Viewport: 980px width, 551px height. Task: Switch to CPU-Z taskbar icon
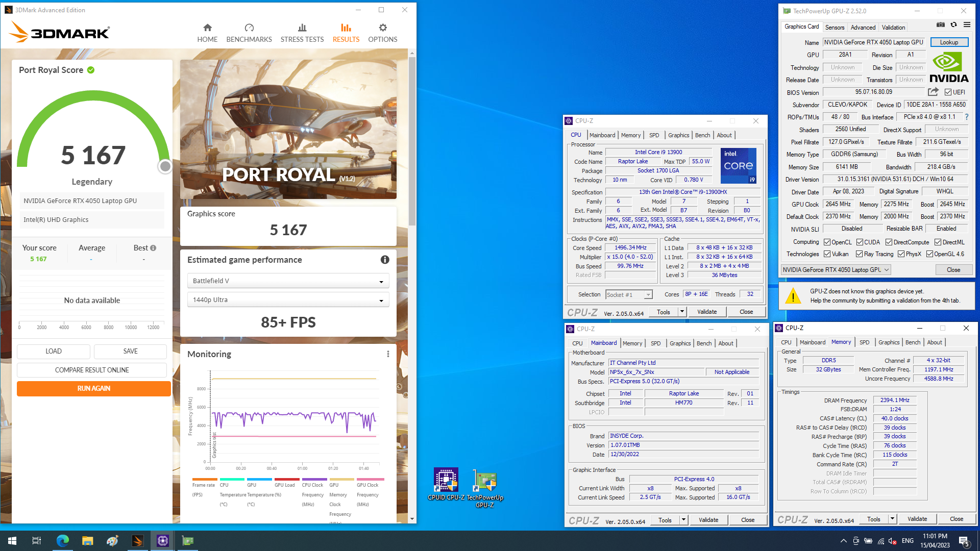162,541
